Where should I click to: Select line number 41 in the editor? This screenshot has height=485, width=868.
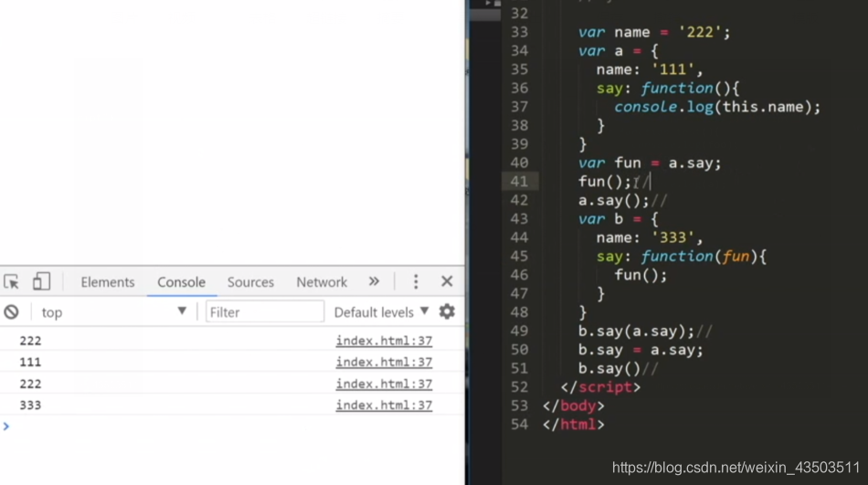point(519,182)
